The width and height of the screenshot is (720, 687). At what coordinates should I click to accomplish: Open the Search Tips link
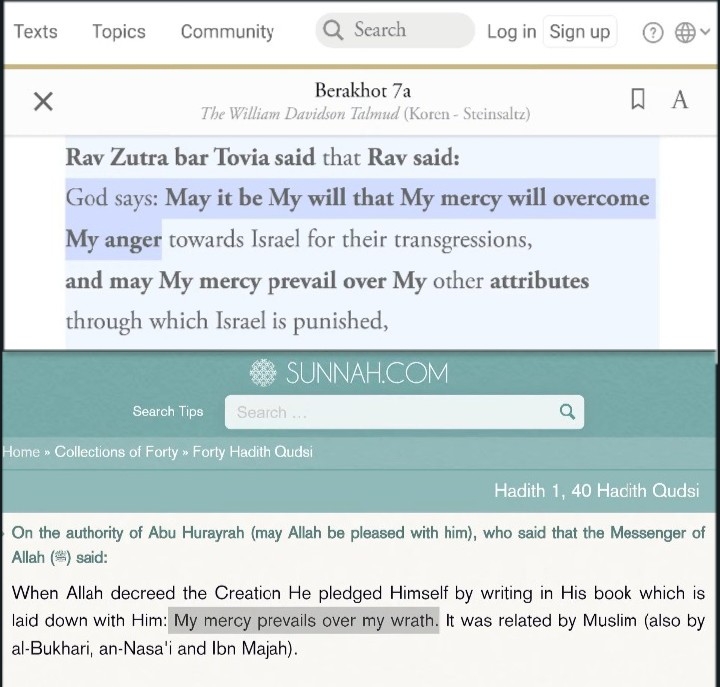click(x=168, y=411)
